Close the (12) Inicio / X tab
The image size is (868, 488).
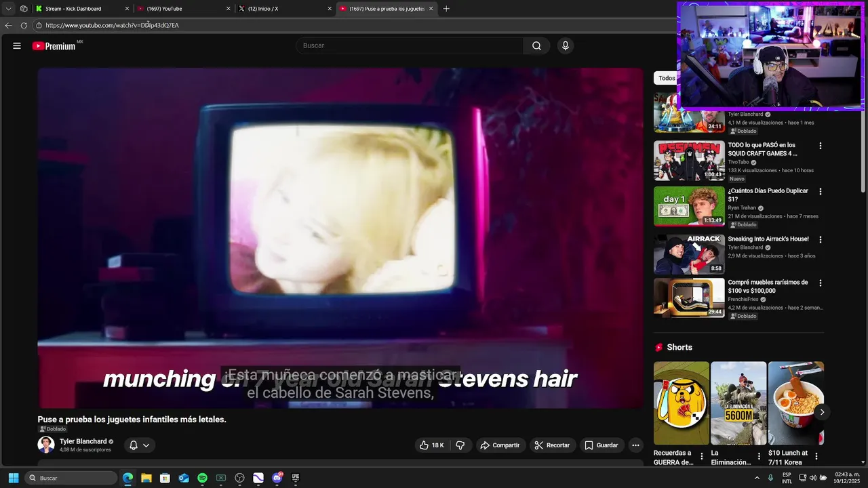(x=330, y=9)
